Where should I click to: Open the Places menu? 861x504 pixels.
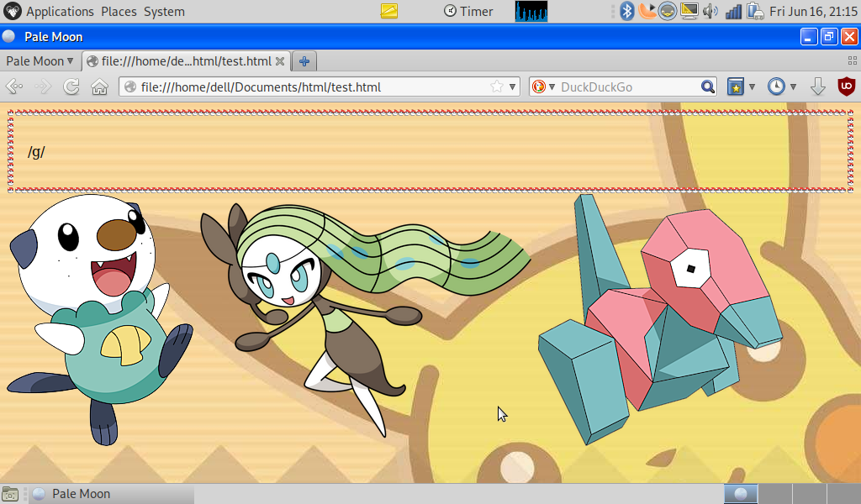[119, 11]
